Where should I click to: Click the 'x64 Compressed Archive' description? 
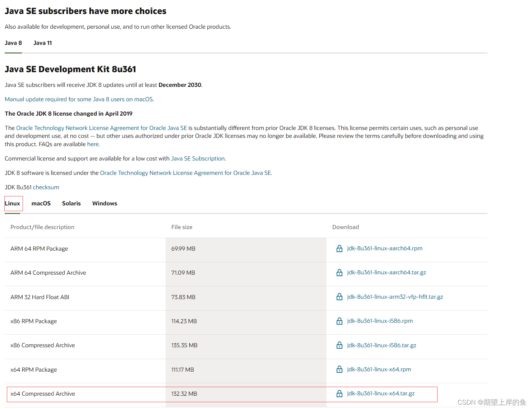(43, 394)
